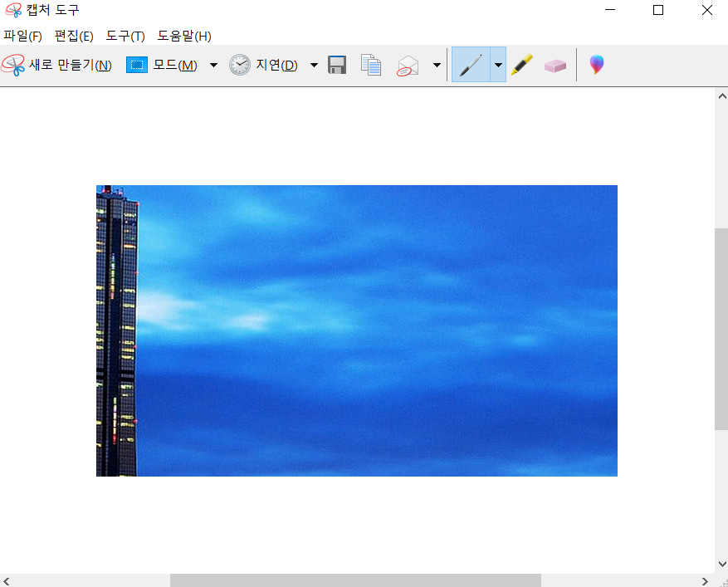The image size is (728, 587).
Task: Minimize the Snipping Tool window
Action: click(x=610, y=10)
